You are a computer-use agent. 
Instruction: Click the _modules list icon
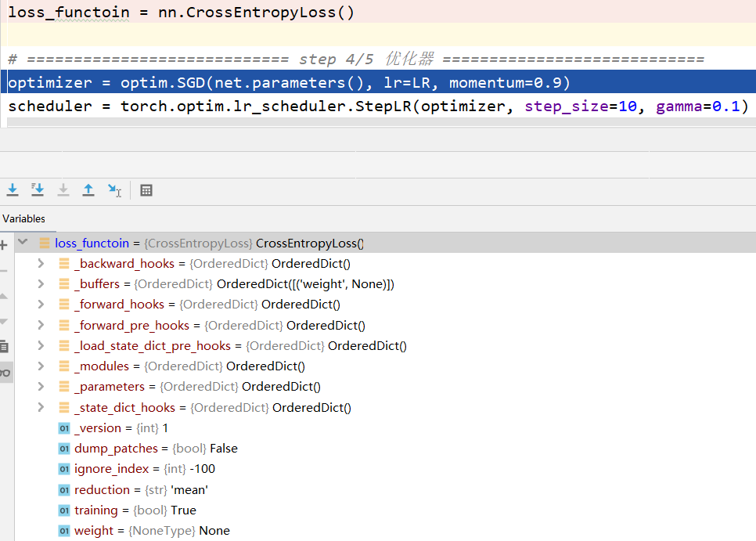click(64, 366)
